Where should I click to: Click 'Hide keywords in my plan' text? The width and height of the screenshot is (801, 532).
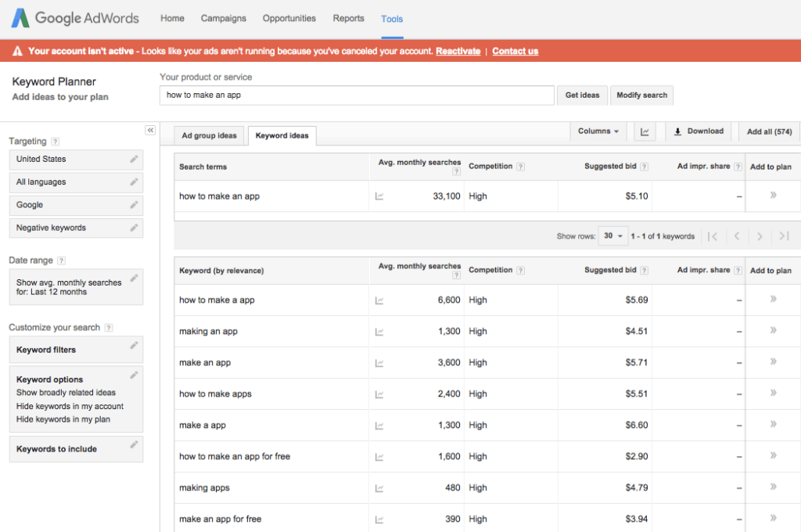[63, 419]
